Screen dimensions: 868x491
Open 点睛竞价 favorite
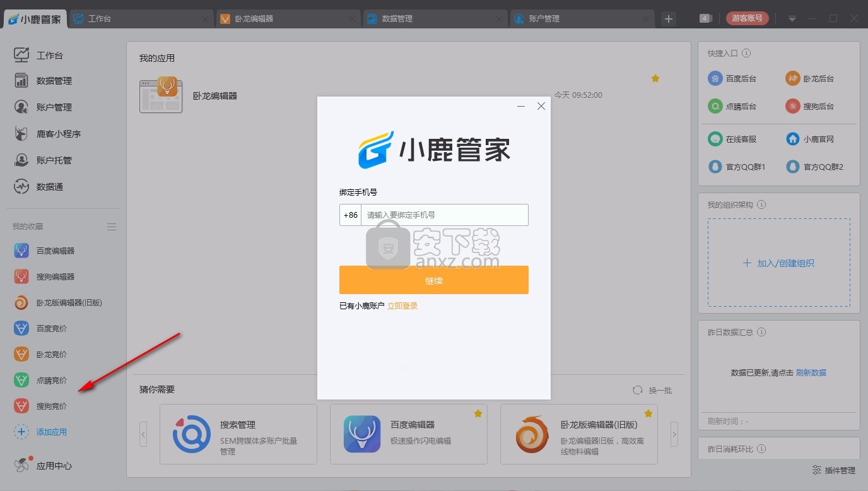(x=40, y=380)
